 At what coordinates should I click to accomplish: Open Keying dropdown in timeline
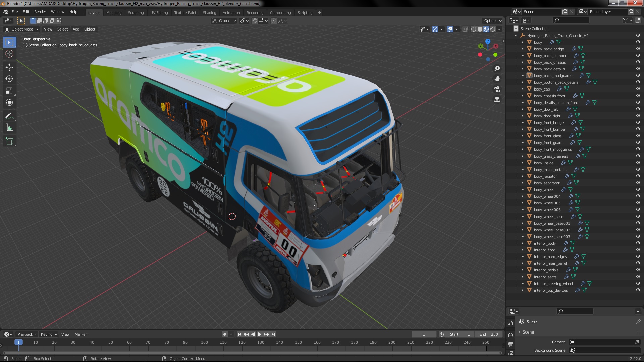point(49,334)
